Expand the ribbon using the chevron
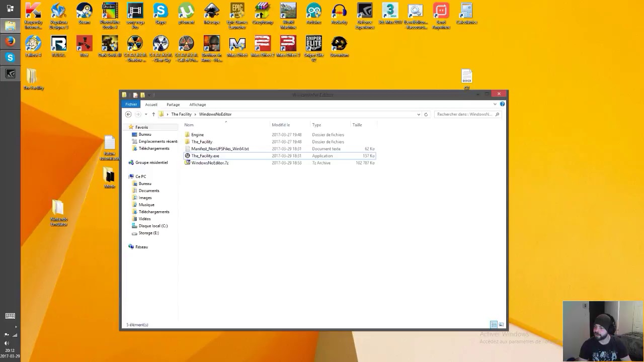This screenshot has width=644, height=362. pyautogui.click(x=495, y=104)
